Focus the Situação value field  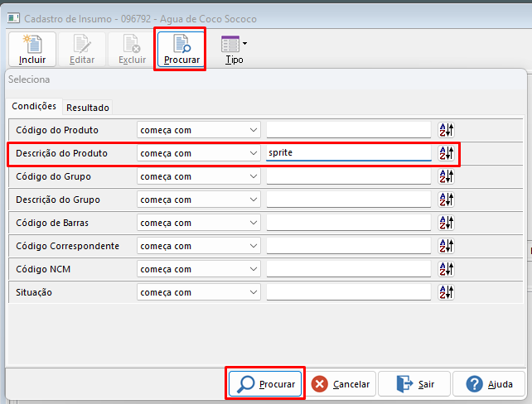(x=349, y=292)
